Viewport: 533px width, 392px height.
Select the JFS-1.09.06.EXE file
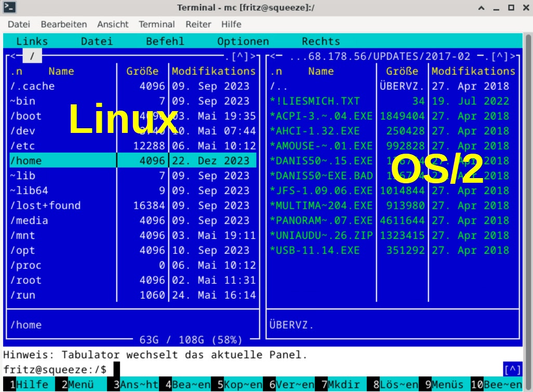click(x=393, y=191)
